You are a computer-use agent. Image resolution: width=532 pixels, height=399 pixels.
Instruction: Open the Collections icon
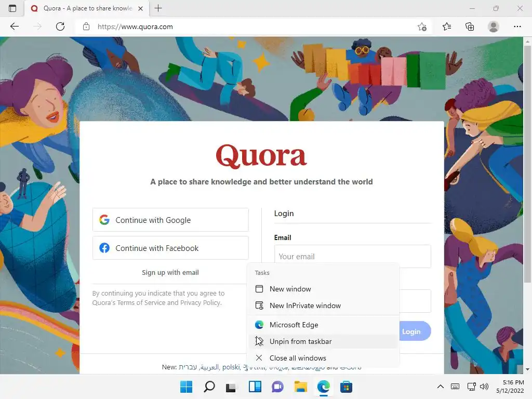470,26
